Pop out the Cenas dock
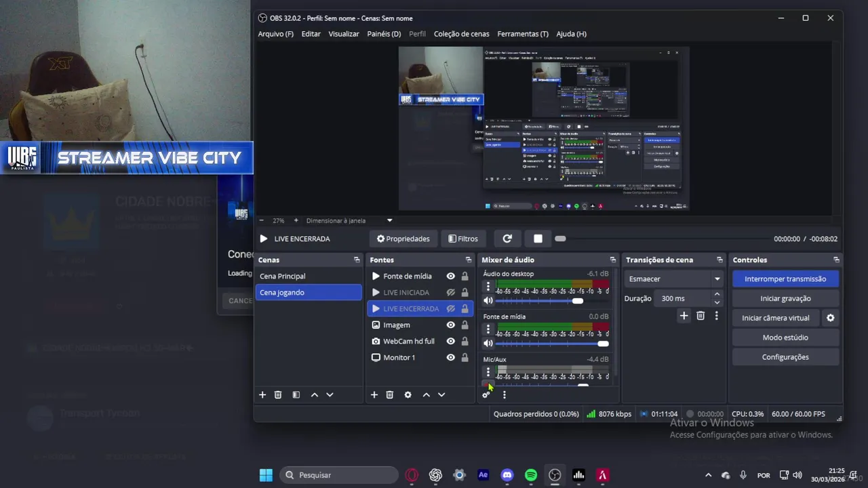 click(x=357, y=260)
